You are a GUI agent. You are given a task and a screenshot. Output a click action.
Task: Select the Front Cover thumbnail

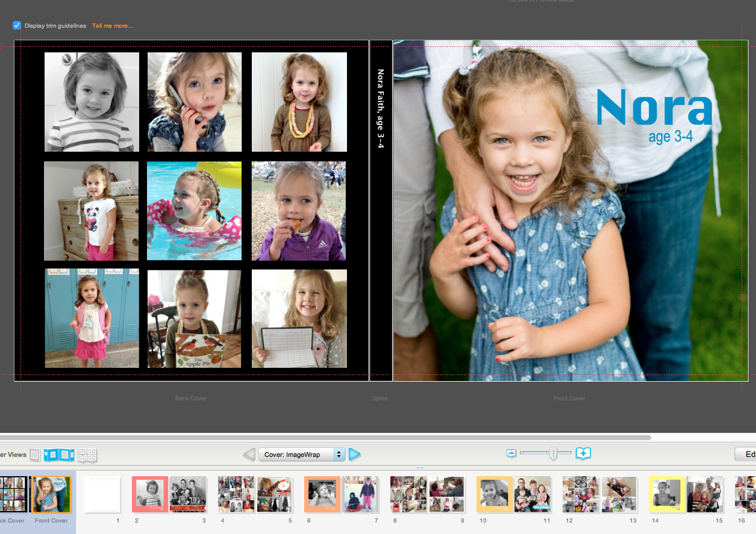click(52, 494)
